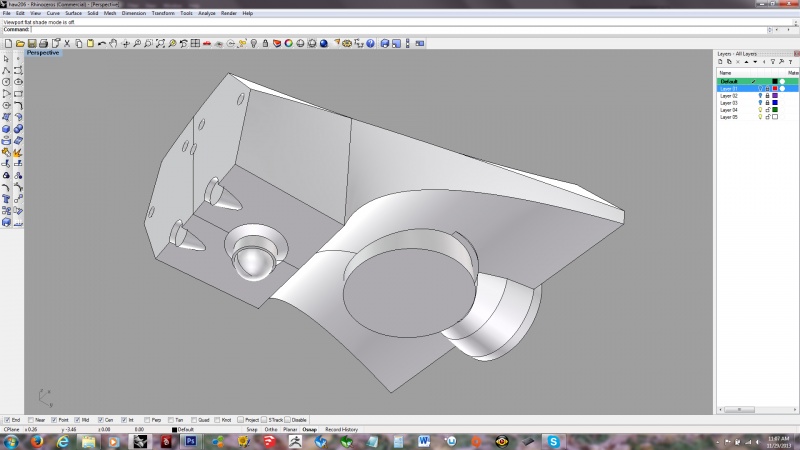Select the Pan hand tool
Viewport: 800px width, 450px height.
point(113,43)
